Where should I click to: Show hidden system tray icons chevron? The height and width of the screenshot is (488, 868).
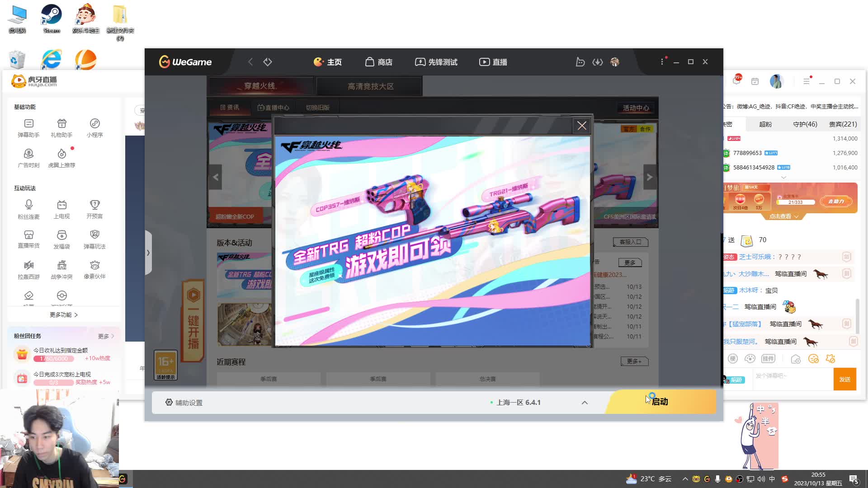(685, 479)
